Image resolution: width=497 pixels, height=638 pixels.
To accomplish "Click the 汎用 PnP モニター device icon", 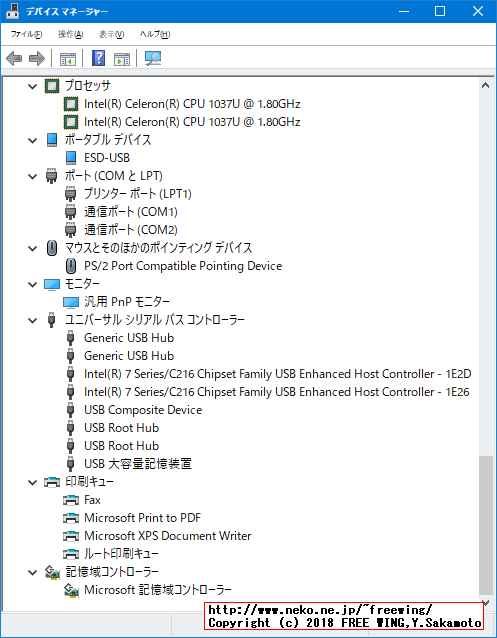I will [71, 302].
